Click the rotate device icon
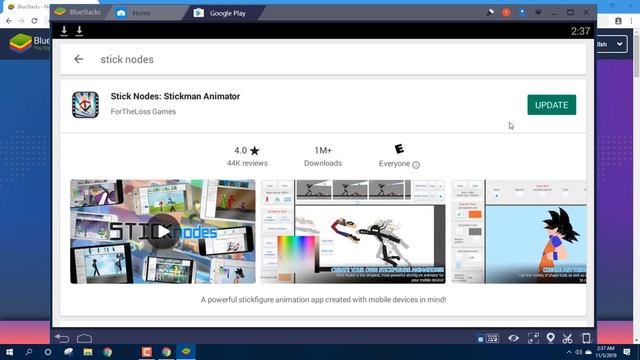Image resolution: width=640 pixels, height=360 pixels. tap(586, 338)
